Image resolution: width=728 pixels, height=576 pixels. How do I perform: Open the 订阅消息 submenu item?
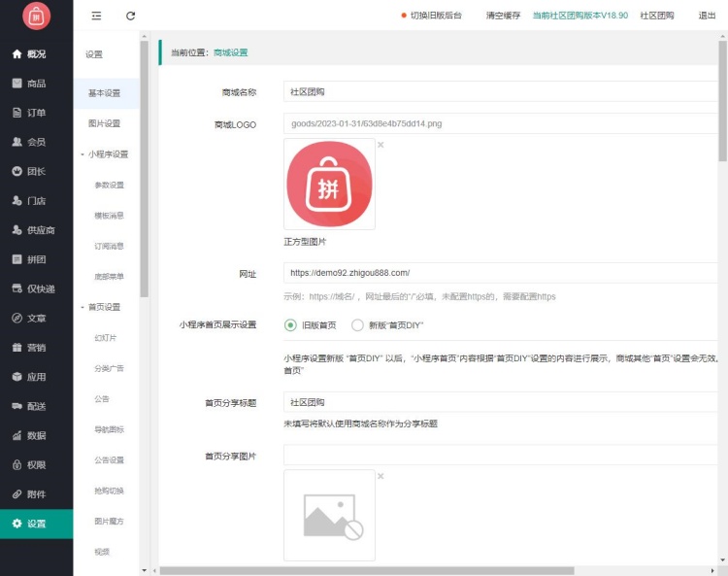[109, 246]
